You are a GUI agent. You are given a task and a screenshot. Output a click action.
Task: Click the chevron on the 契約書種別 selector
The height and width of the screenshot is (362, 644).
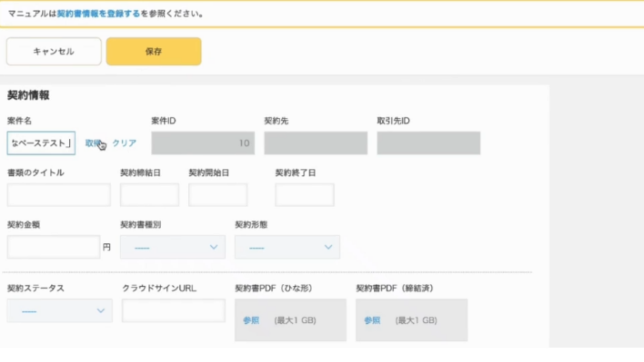coord(213,247)
